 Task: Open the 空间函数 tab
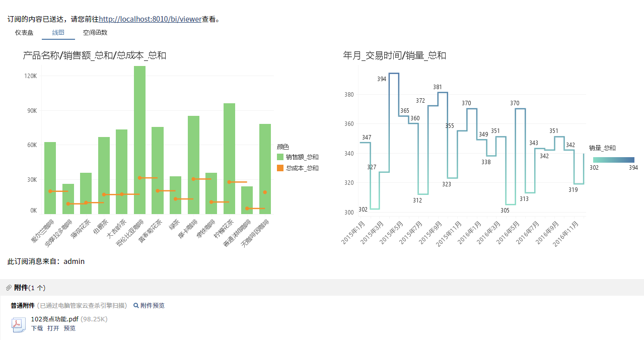point(96,32)
